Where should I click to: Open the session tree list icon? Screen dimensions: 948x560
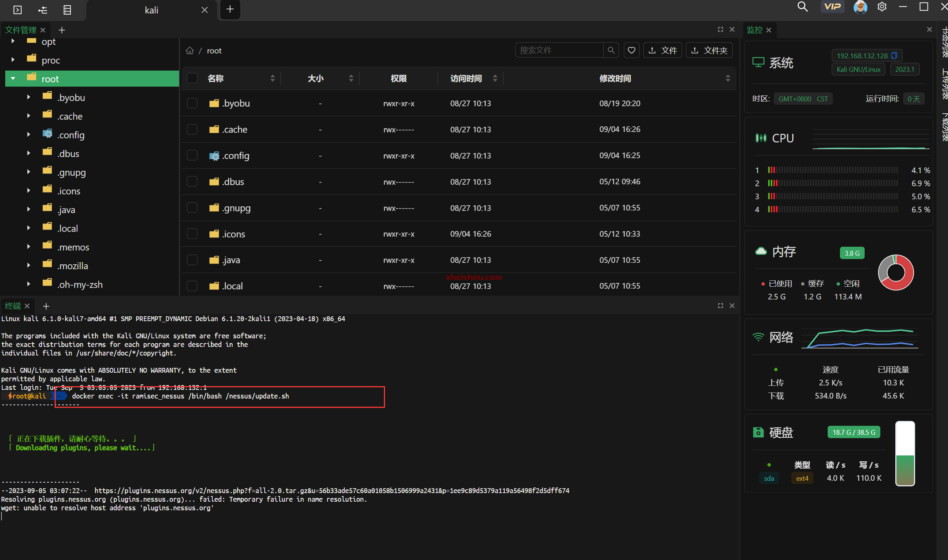tap(43, 10)
